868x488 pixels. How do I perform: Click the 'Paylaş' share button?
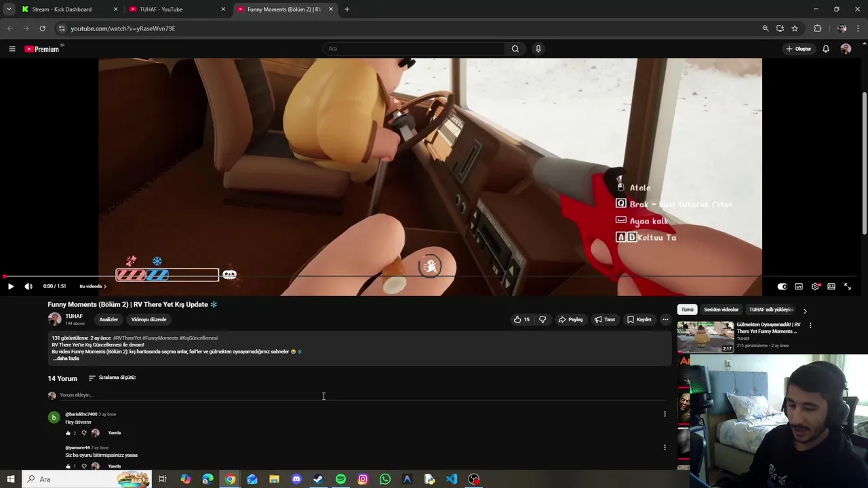tap(571, 319)
